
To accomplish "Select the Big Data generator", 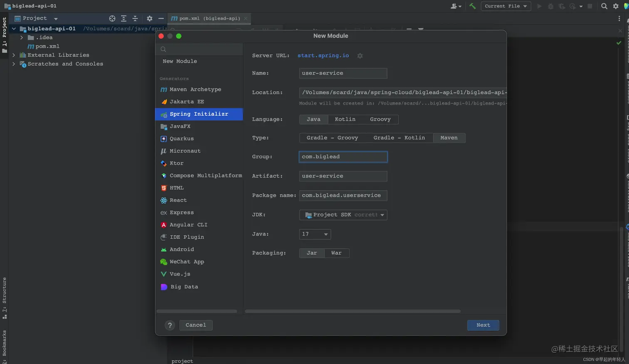I will point(199,287).
